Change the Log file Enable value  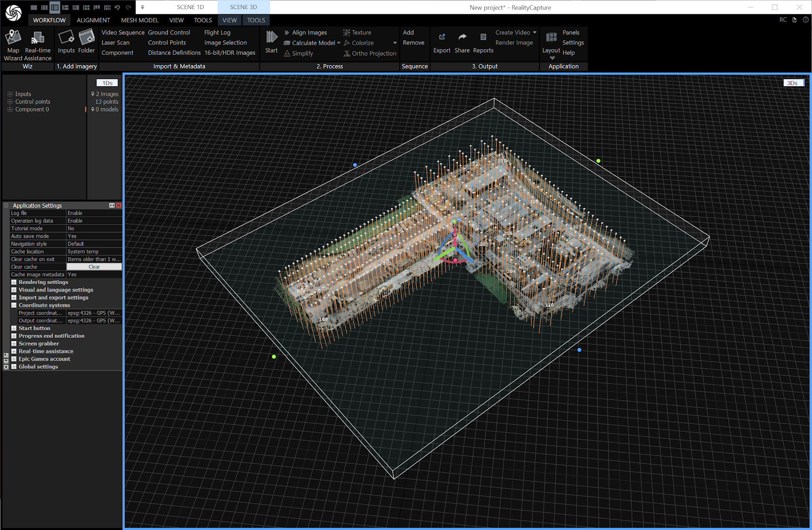pyautogui.click(x=94, y=213)
